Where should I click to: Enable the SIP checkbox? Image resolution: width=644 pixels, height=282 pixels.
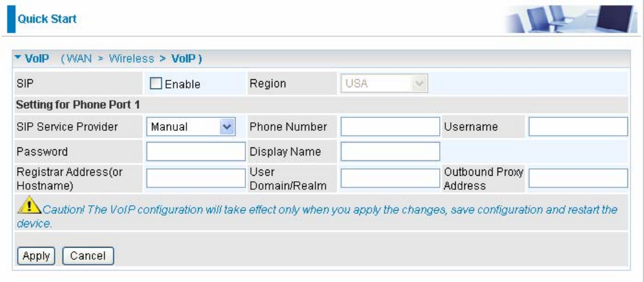156,84
